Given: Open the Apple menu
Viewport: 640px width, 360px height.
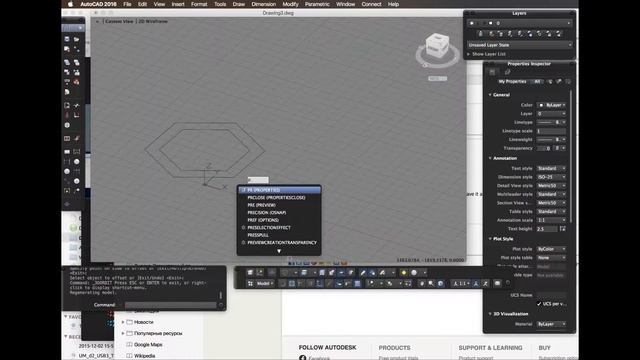Looking at the screenshot, I should (x=70, y=4).
